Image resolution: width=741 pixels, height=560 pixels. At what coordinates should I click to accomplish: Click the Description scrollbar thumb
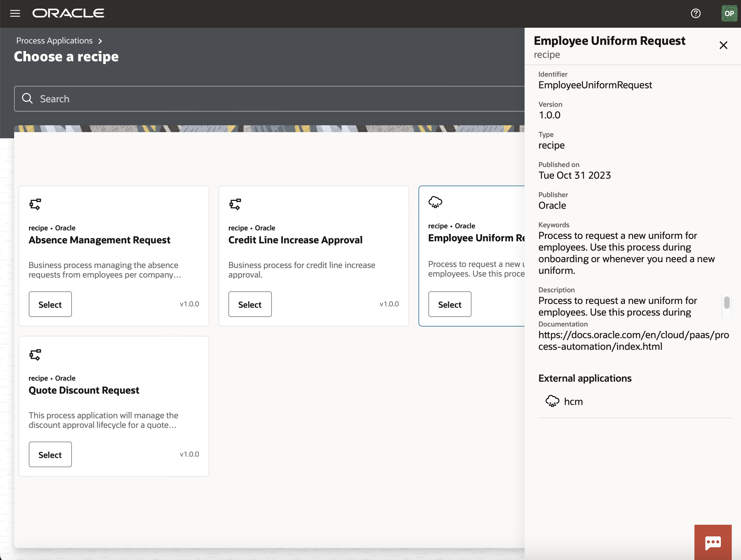point(727,303)
